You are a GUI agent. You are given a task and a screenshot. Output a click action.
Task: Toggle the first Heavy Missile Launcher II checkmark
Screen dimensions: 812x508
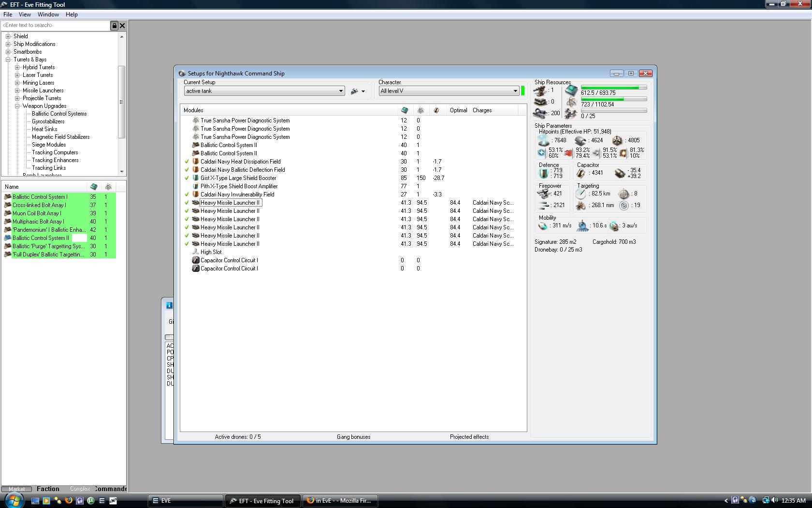click(187, 203)
